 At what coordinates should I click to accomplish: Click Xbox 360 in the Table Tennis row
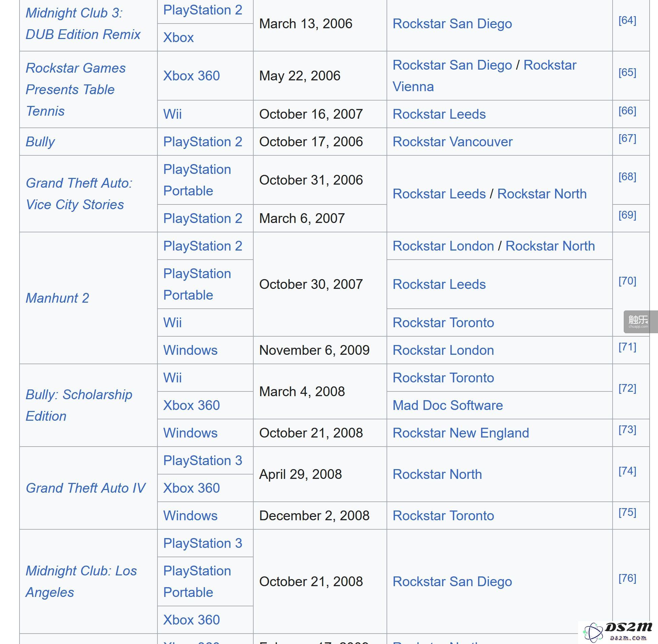(x=191, y=76)
